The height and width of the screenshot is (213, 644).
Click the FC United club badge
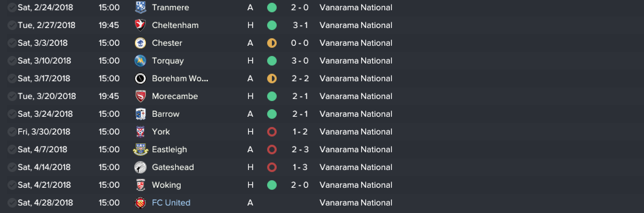[140, 203]
